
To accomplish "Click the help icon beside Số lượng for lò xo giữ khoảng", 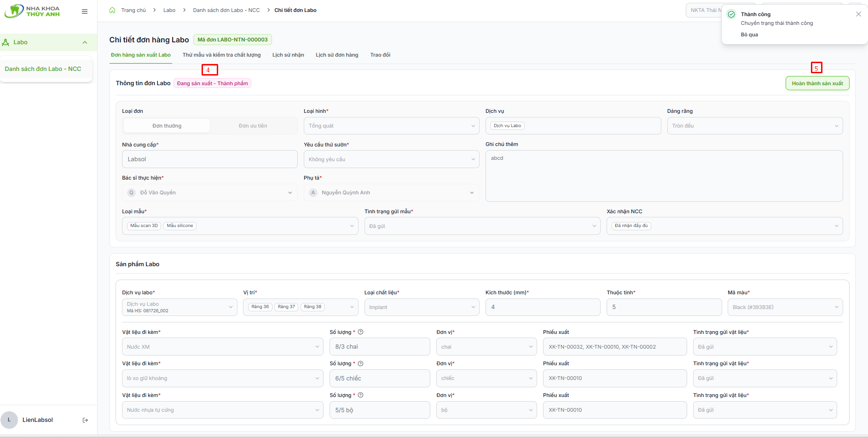I will pyautogui.click(x=361, y=363).
